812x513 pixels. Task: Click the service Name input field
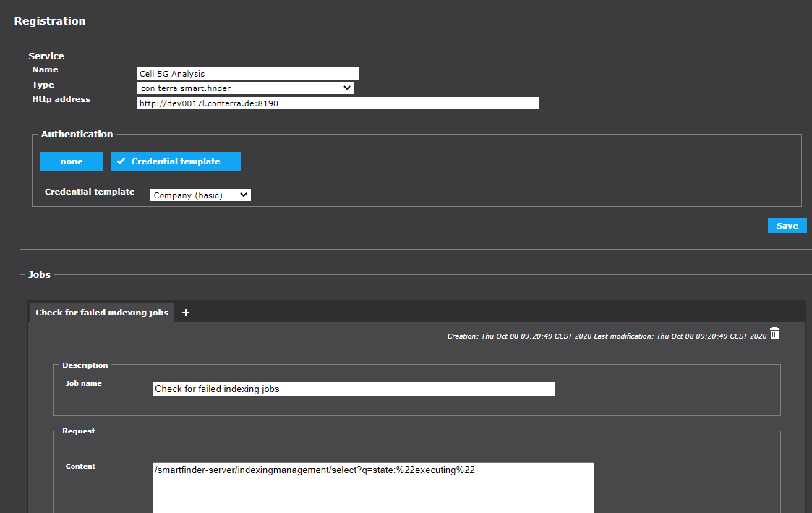point(247,74)
